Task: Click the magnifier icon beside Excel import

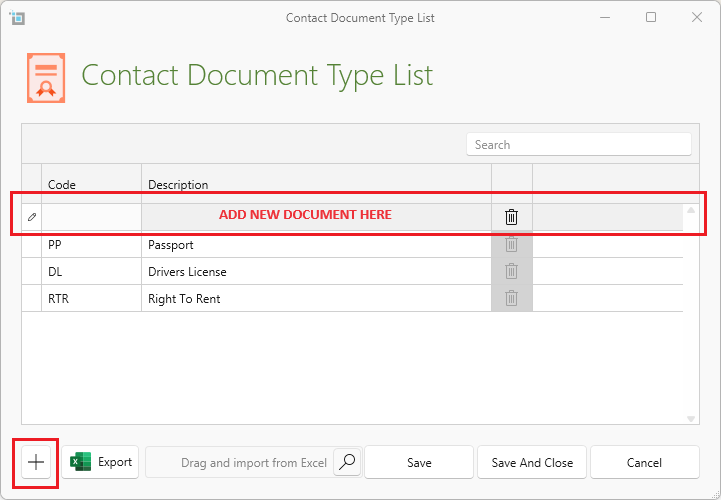Action: pyautogui.click(x=347, y=462)
